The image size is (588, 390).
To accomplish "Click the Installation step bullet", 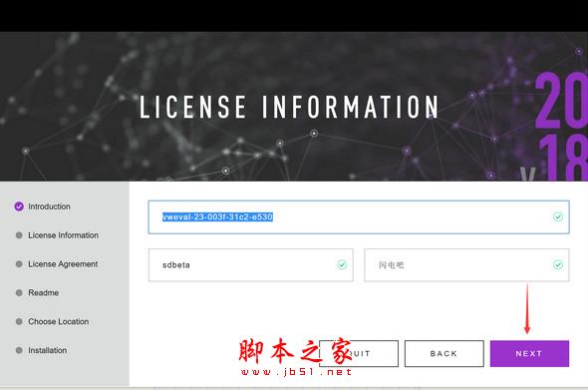I will (19, 350).
